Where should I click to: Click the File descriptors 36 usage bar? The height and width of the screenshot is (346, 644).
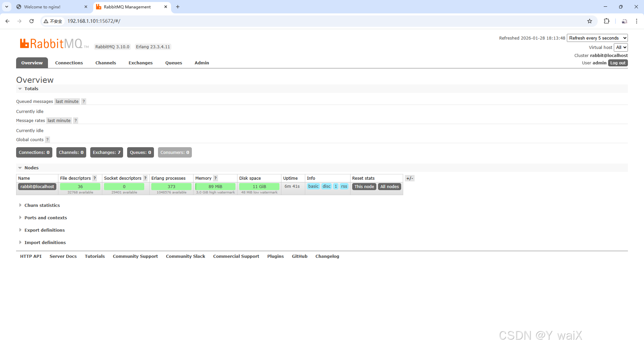pyautogui.click(x=80, y=187)
